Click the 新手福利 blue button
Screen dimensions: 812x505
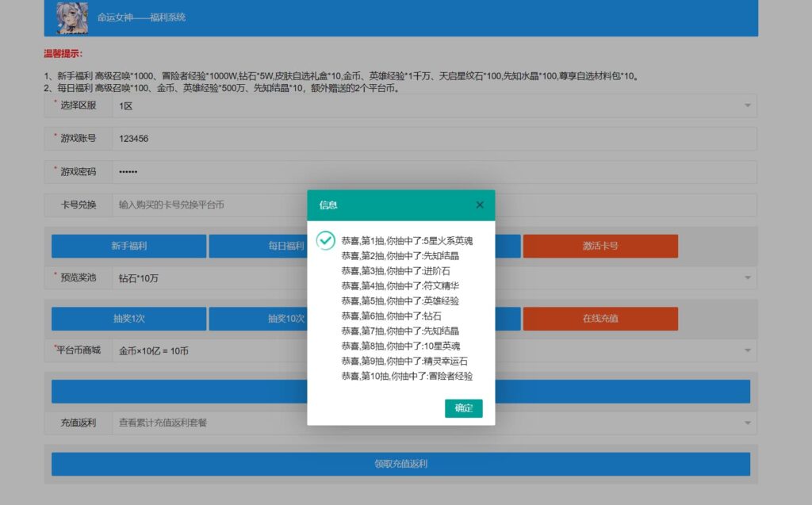click(x=128, y=246)
